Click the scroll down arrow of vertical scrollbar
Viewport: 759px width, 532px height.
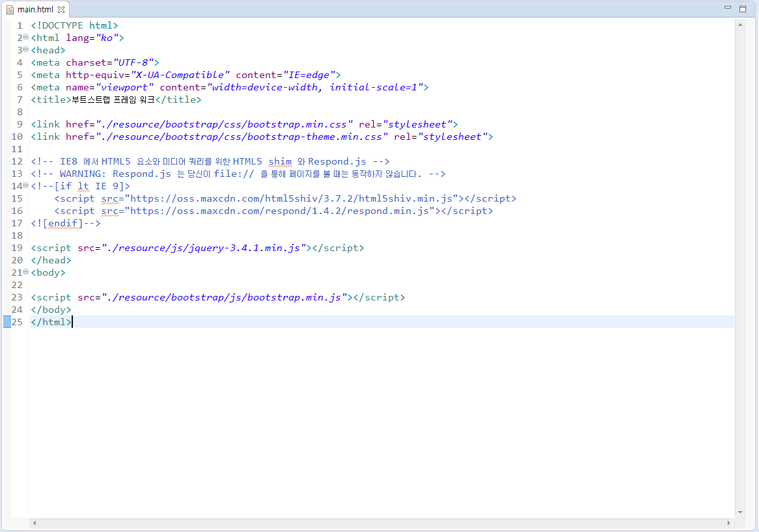click(x=740, y=512)
